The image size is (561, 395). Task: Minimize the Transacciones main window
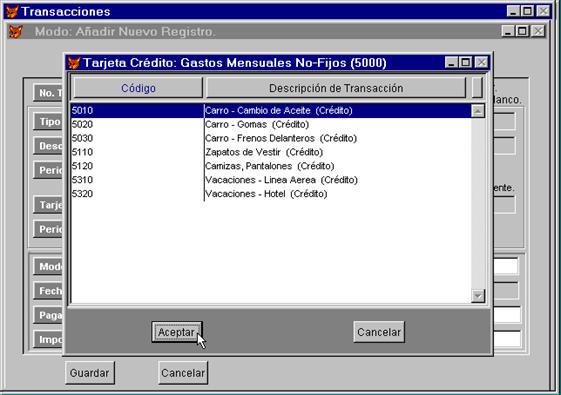coord(513,11)
